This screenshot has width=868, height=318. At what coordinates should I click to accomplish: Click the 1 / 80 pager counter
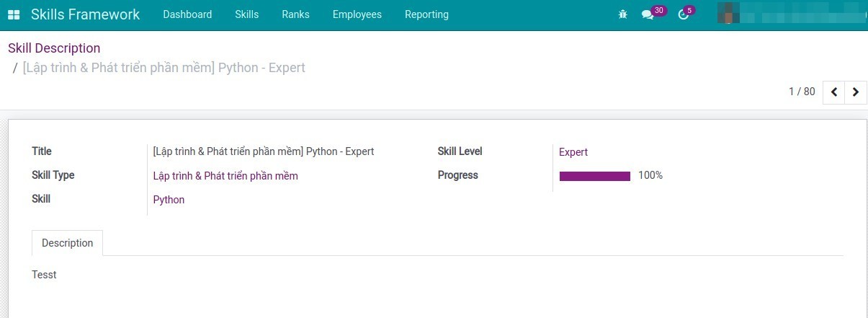[802, 92]
